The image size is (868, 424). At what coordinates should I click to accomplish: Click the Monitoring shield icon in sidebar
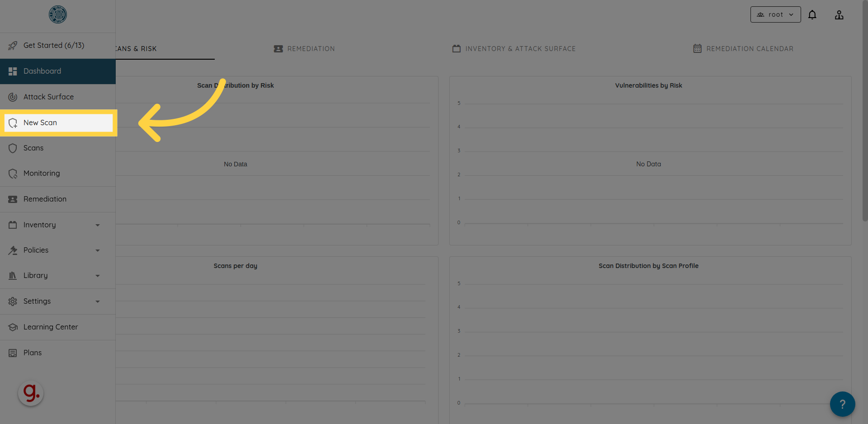click(13, 174)
